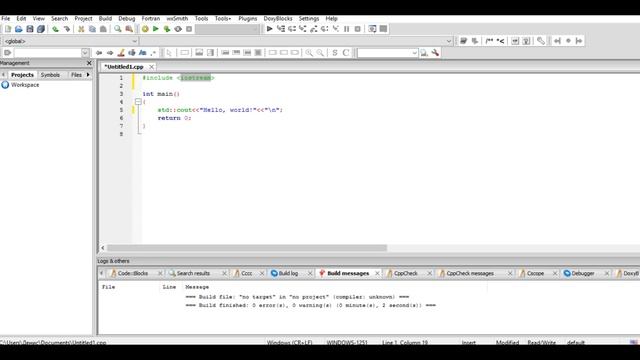Switch to the Files tab
640x360 pixels.
pos(76,75)
